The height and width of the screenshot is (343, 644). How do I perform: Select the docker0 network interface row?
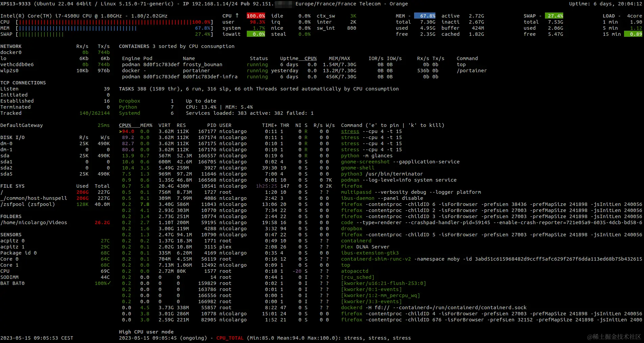point(55,52)
